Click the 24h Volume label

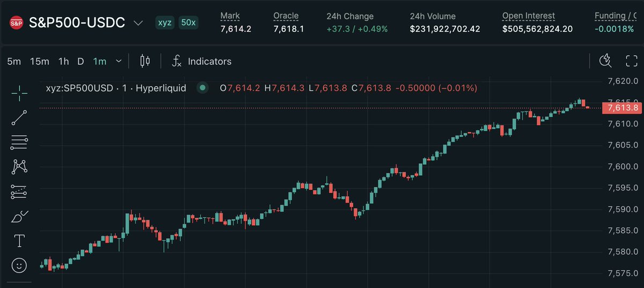[434, 16]
